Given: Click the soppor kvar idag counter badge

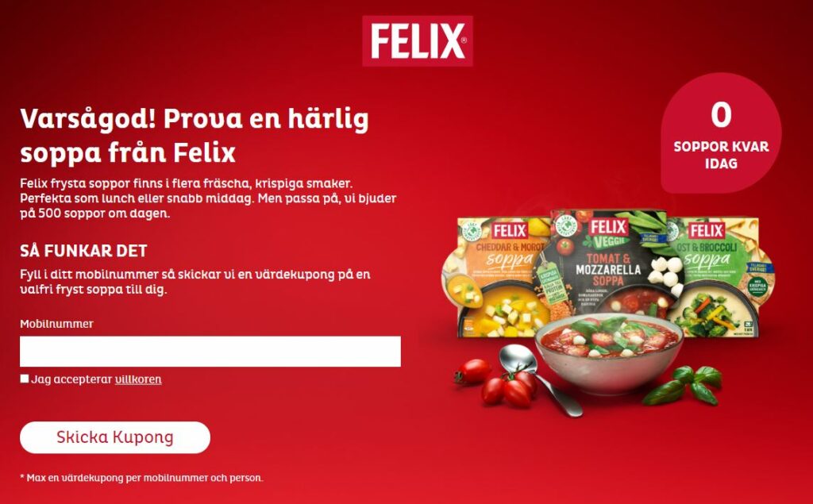Looking at the screenshot, I should (x=721, y=133).
